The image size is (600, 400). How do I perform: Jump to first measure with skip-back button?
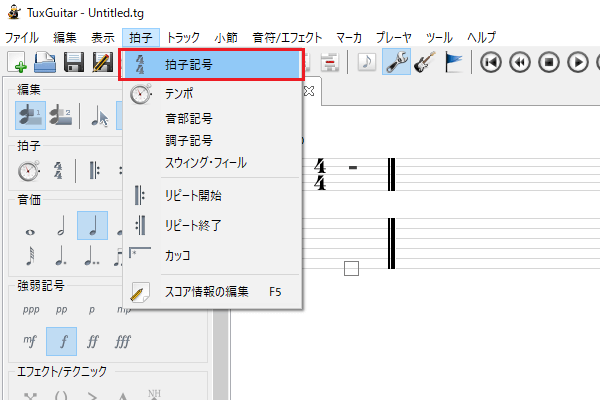[x=490, y=63]
